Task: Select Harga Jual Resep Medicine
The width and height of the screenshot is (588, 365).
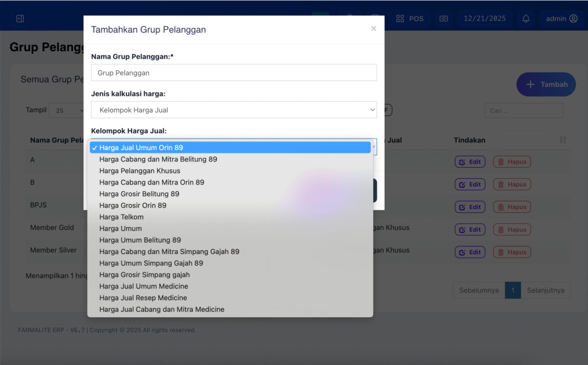Action: 143,298
